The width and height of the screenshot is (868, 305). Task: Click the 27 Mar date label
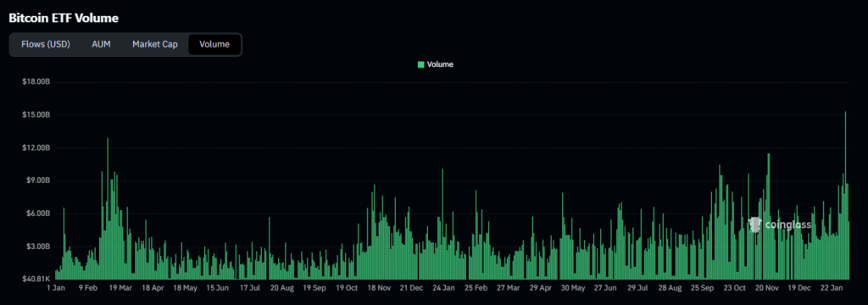(x=509, y=288)
